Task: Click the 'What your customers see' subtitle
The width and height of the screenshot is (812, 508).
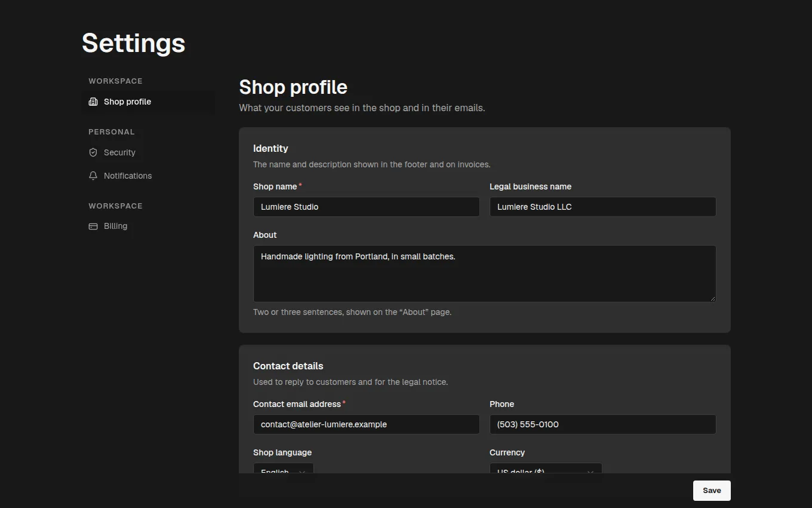Action: (x=362, y=108)
